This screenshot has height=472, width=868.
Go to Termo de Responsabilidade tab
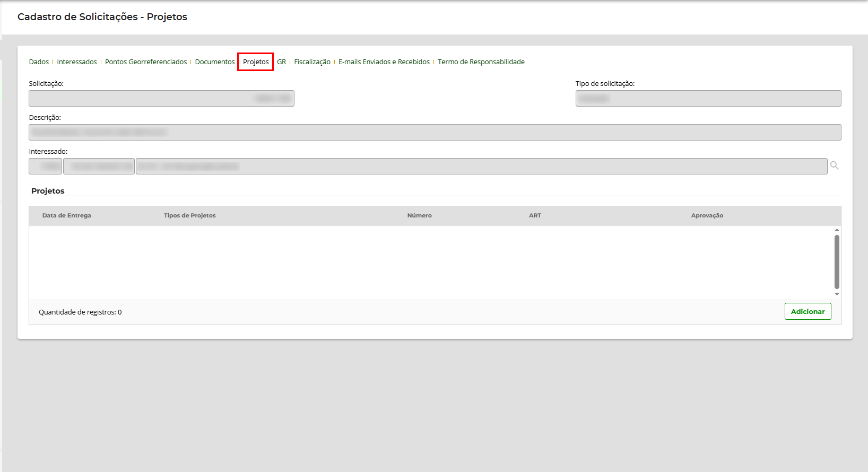(x=481, y=62)
